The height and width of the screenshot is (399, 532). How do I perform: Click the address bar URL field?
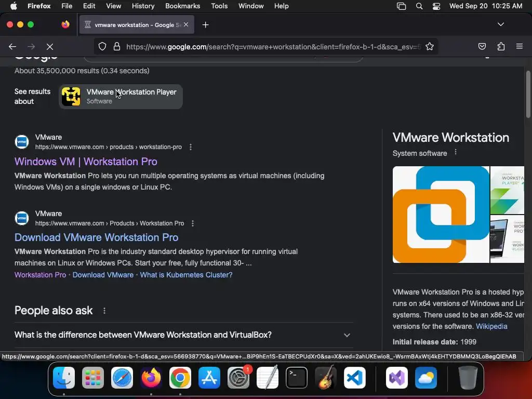pyautogui.click(x=273, y=46)
